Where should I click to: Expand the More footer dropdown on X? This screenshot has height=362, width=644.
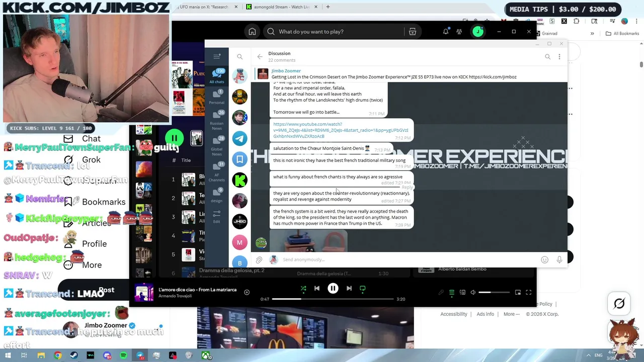pyautogui.click(x=512, y=314)
